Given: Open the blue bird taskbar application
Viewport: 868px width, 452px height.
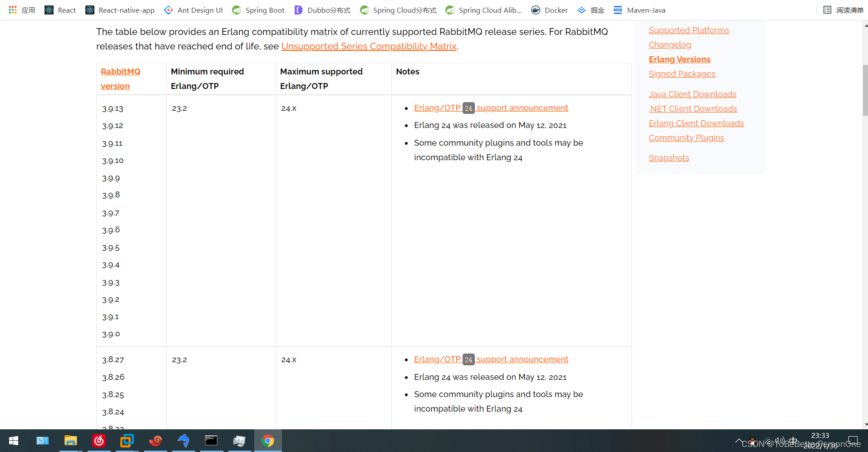Looking at the screenshot, I should 183,441.
